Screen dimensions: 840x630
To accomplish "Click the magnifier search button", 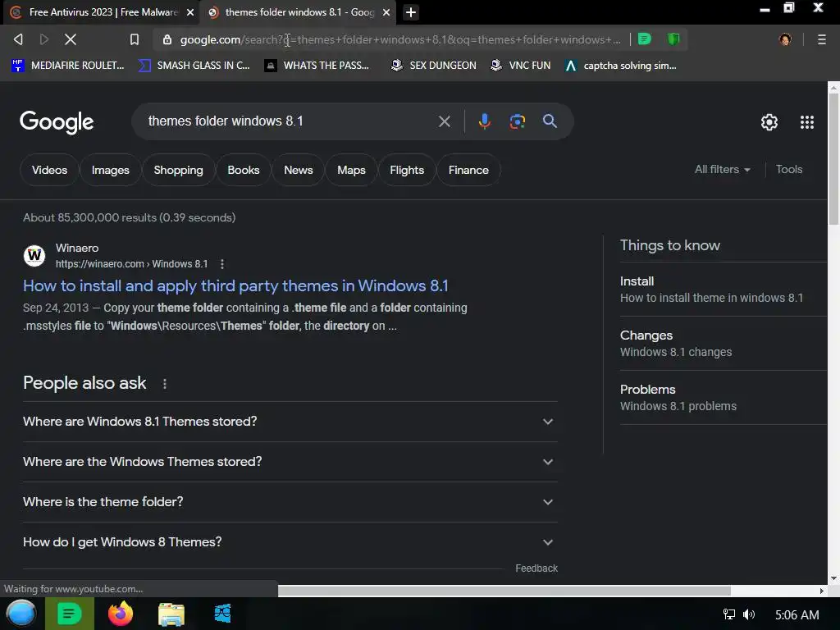I will point(550,121).
